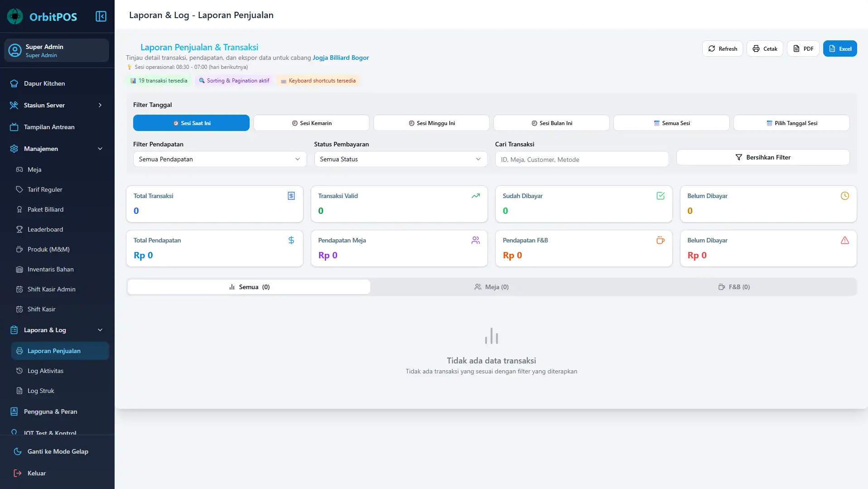Viewport: 868px width, 489px height.
Task: Open the Semua Status payment dropdown
Action: click(x=400, y=159)
